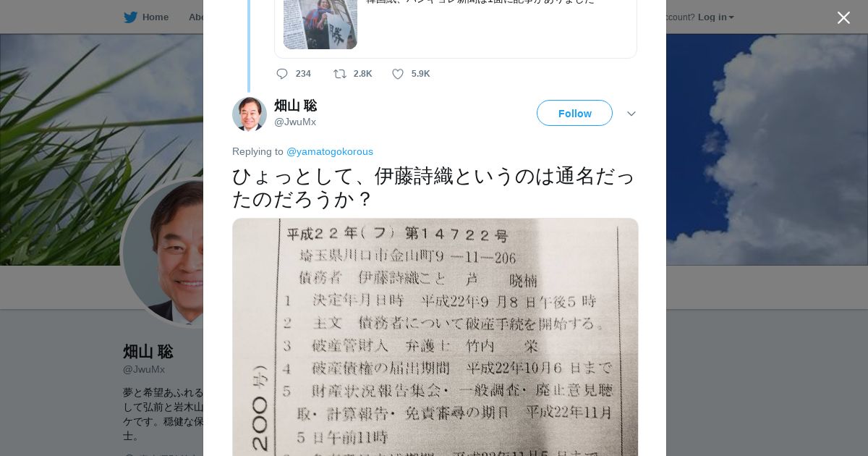The image size is (868, 456).
Task: View the 234 replies count
Action: point(303,74)
